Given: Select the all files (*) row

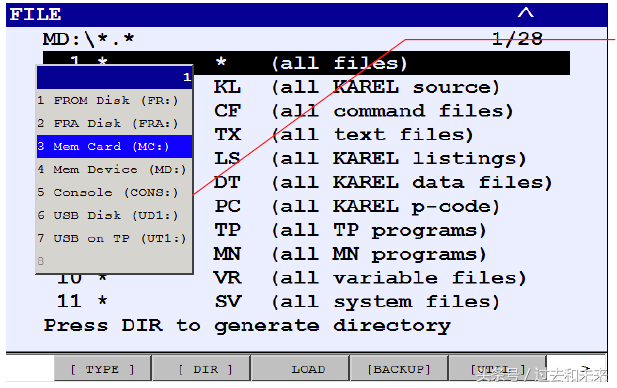Looking at the screenshot, I should click(x=306, y=63).
